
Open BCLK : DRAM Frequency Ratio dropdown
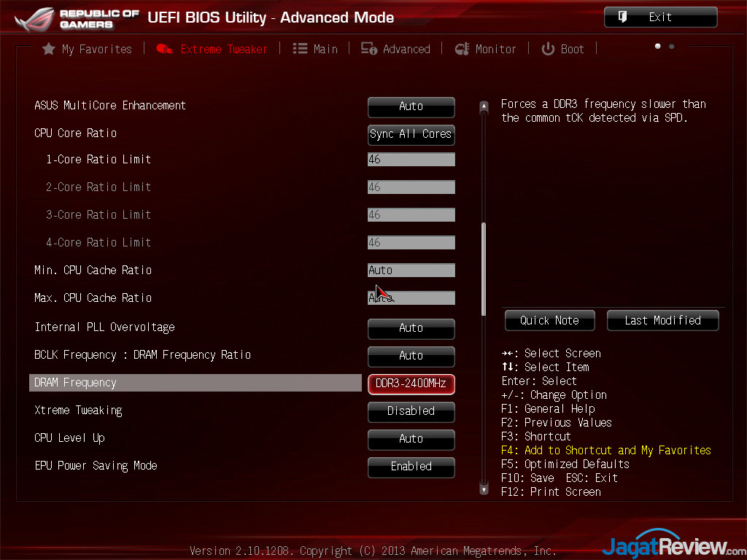click(x=411, y=356)
